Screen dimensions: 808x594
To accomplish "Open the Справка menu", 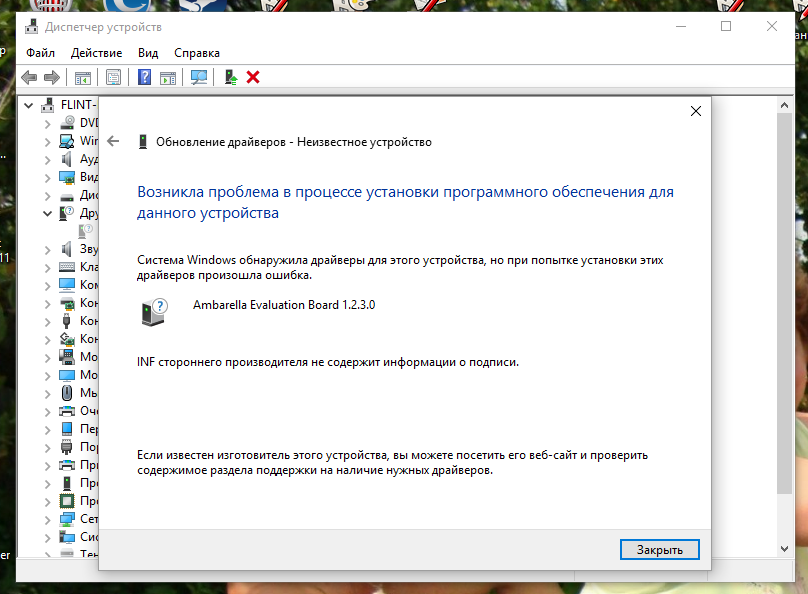I will tap(197, 52).
